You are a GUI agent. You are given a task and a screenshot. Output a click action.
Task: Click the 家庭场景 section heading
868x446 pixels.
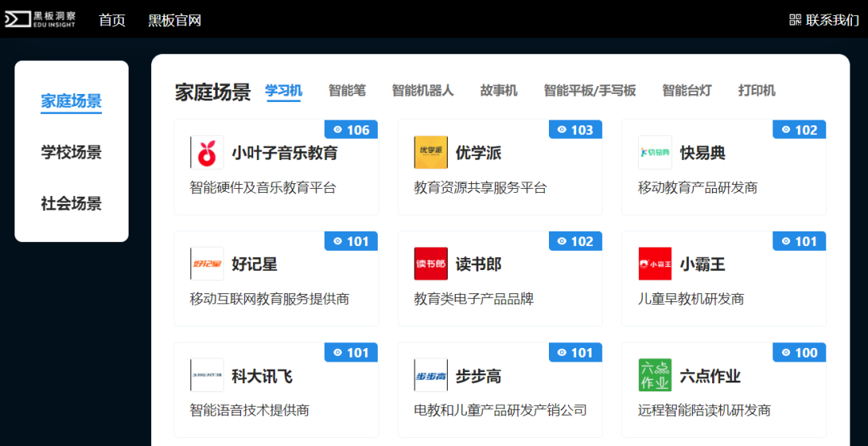pyautogui.click(x=212, y=92)
